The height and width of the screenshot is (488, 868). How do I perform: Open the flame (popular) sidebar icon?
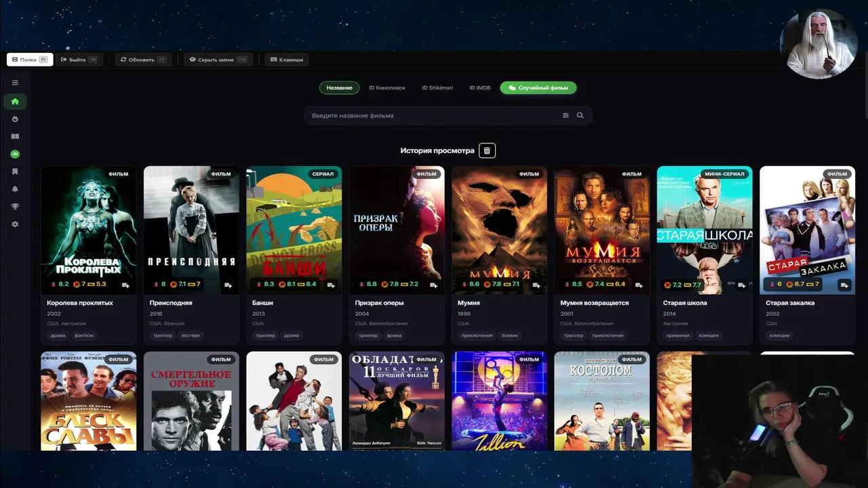[x=15, y=119]
